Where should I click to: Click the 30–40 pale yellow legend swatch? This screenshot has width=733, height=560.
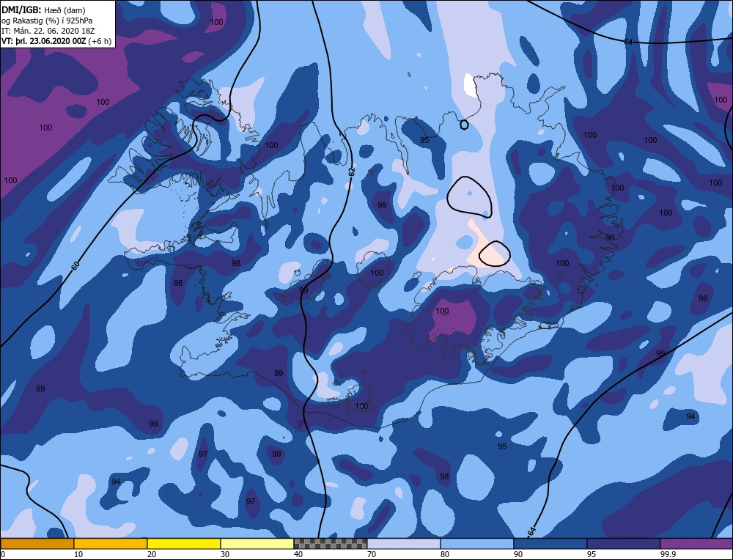click(x=257, y=543)
